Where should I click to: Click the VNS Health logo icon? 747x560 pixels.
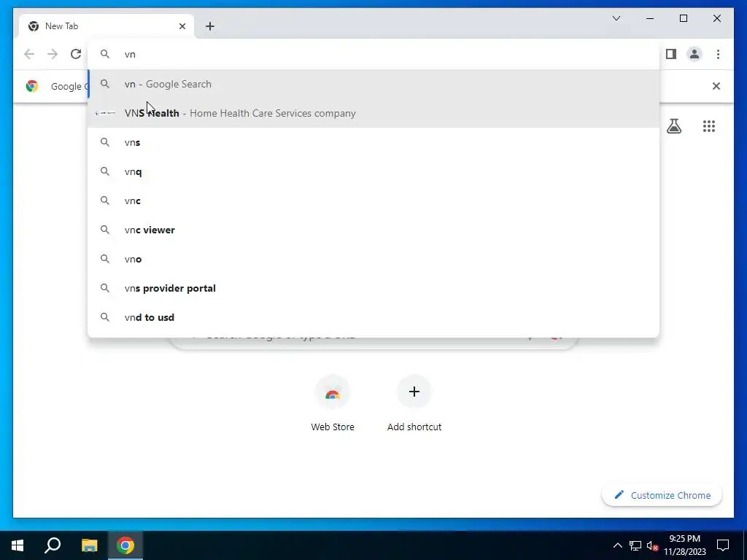(x=105, y=113)
